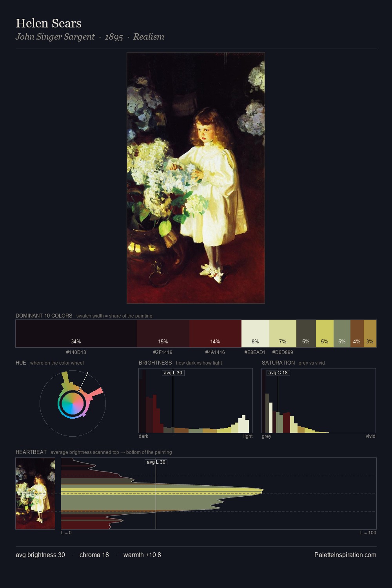The image size is (392, 588).
Task: Click the 'vivid' axis label
Action: pos(370,436)
